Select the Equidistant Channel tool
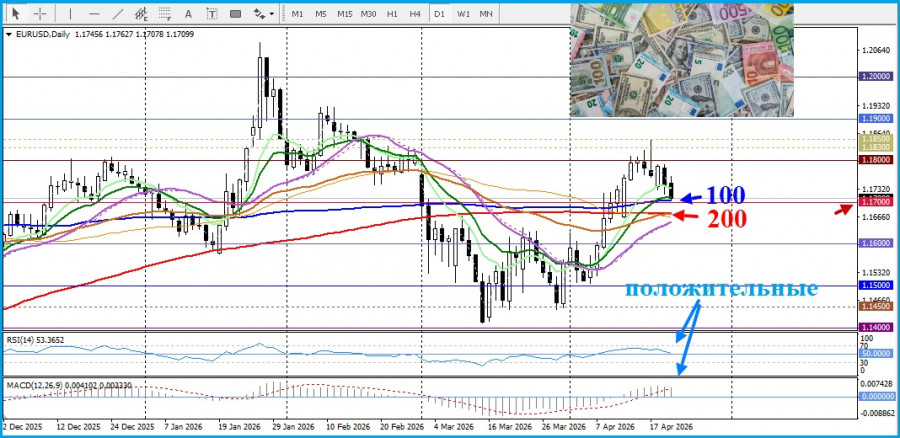The image size is (900, 438). (x=141, y=13)
